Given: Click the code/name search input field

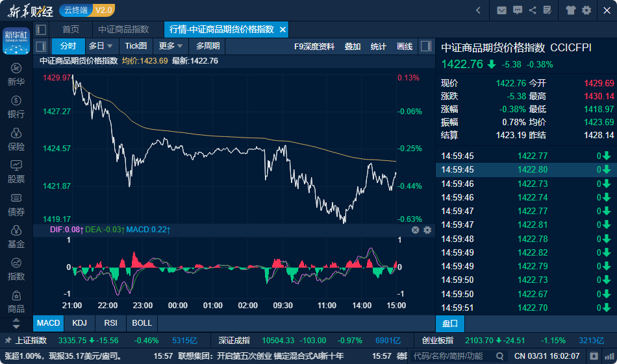Looking at the screenshot, I should [x=453, y=356].
